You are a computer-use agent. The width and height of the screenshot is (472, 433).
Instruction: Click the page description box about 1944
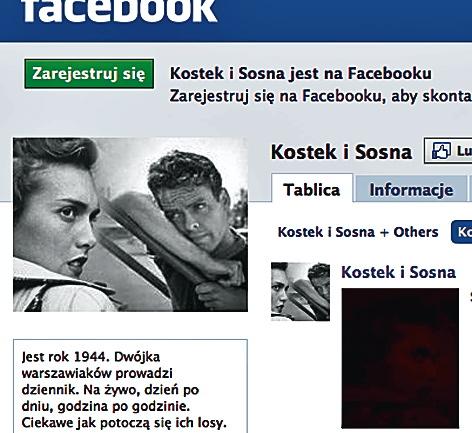point(130,386)
